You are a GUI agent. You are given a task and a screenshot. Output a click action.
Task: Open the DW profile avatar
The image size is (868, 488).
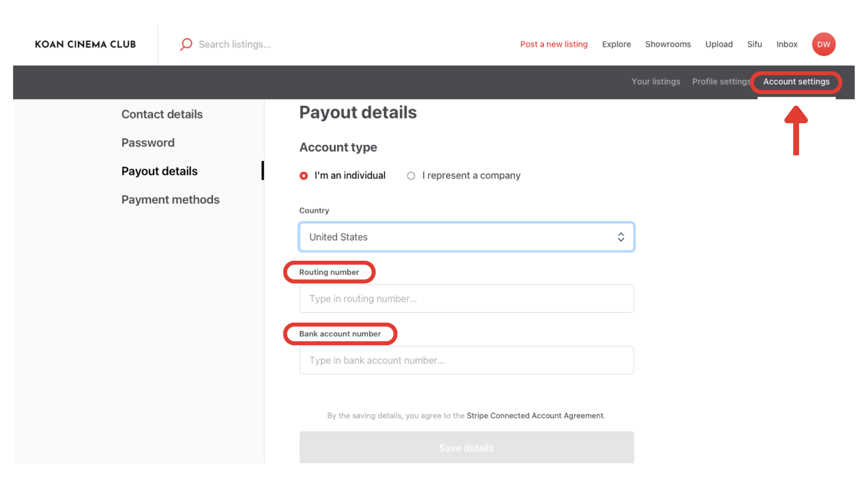pyautogui.click(x=823, y=44)
